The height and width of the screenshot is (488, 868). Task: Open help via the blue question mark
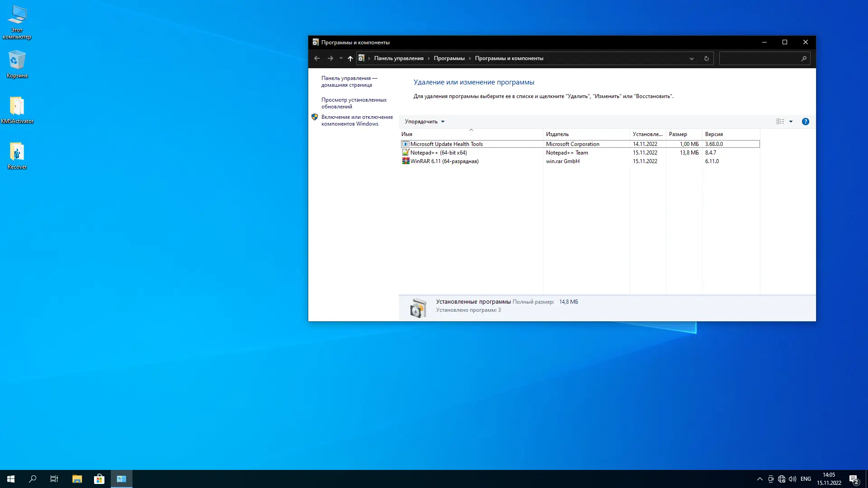[x=805, y=122]
